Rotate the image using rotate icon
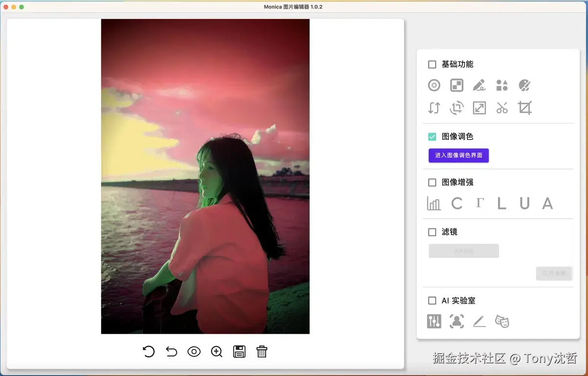Viewport: 588px width, 376px height. [457, 108]
